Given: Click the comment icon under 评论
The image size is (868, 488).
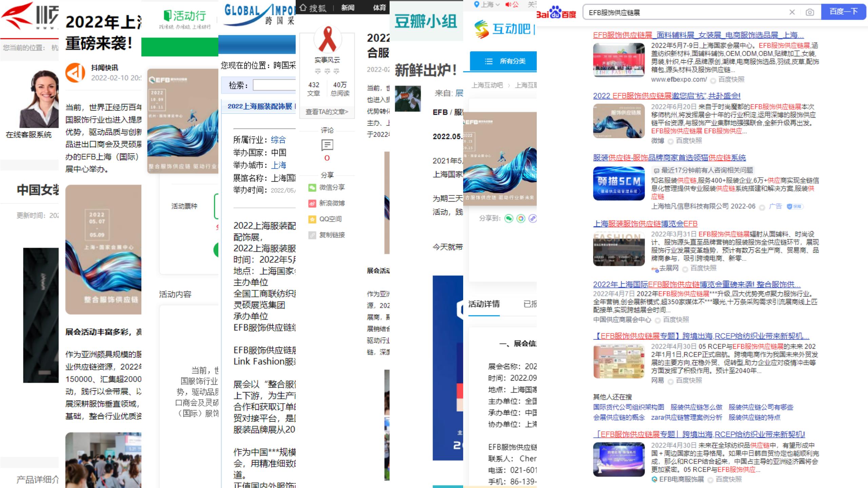Looking at the screenshot, I should (327, 145).
